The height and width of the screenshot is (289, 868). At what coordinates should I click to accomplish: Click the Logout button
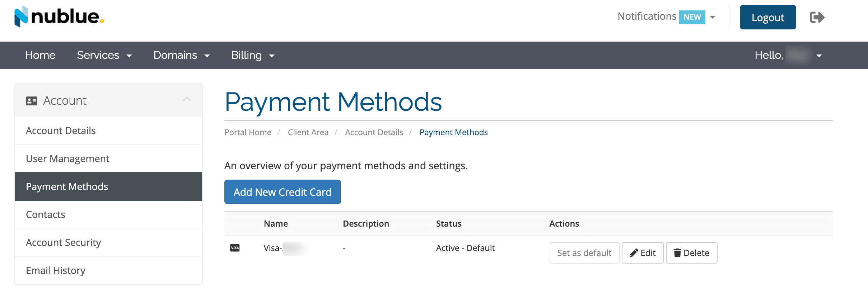(768, 17)
